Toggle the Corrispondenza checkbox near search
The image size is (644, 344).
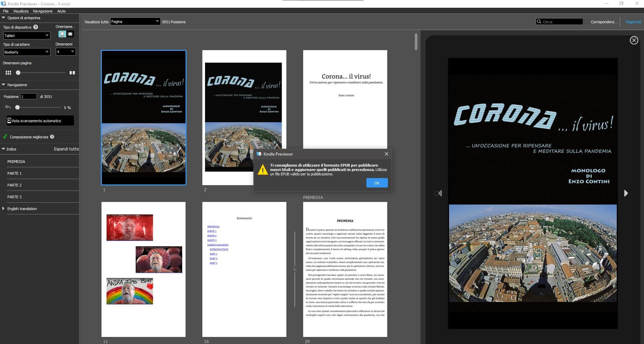587,22
